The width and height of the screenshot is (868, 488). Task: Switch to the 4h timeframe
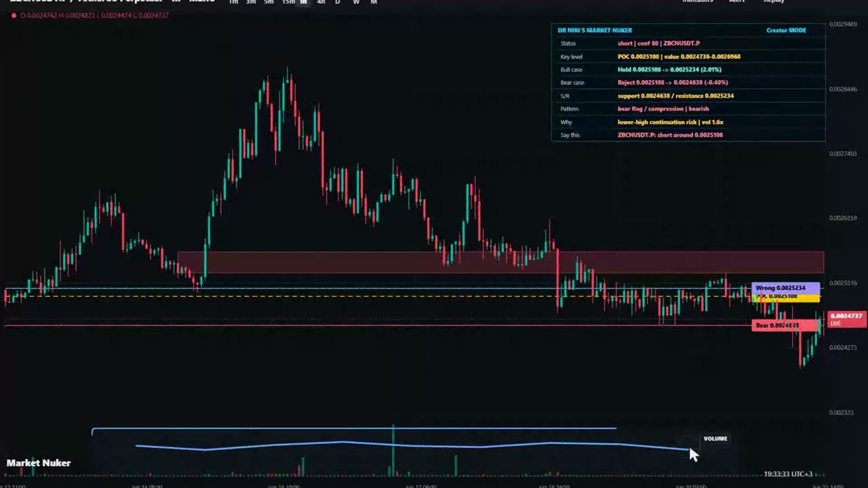tap(321, 2)
